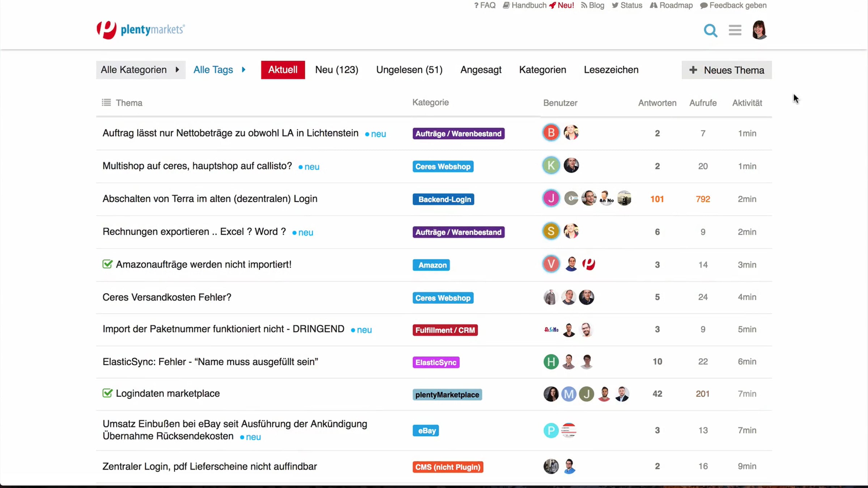Sort topics by Antworten column
This screenshot has height=488, width=868.
(657, 103)
